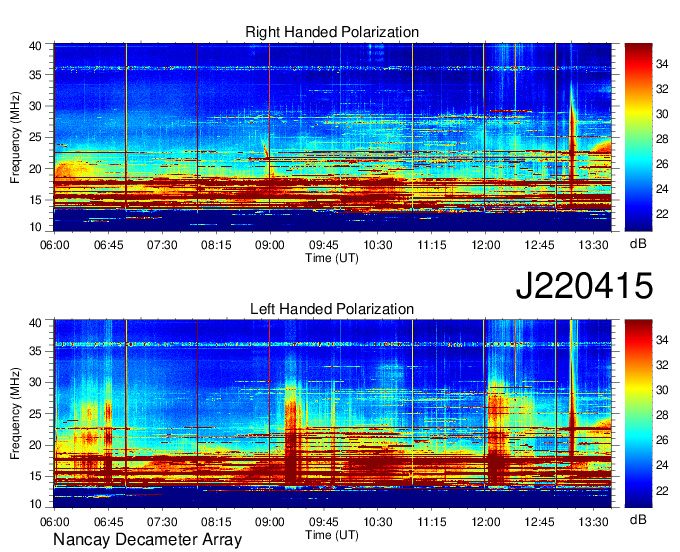Viewport: 680px width, 552px height.
Task: Click the 15 MHz tick on Left Handed frequency axis
Action: (35, 477)
